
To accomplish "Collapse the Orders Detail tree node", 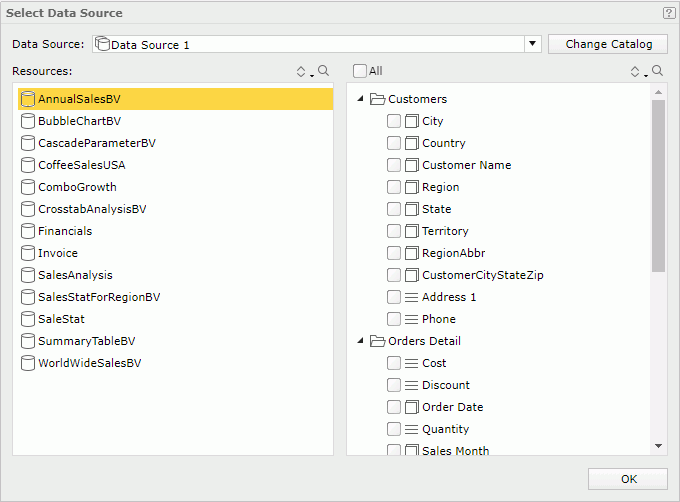I will [x=360, y=341].
